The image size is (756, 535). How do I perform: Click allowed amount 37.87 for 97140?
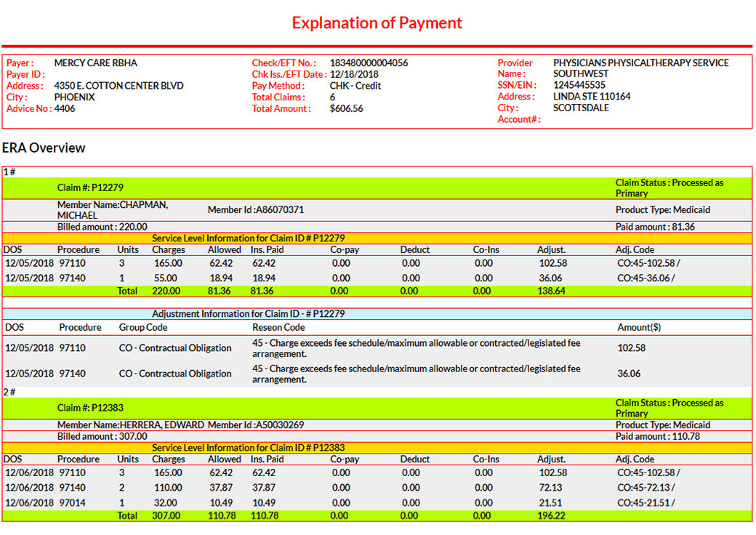(221, 488)
